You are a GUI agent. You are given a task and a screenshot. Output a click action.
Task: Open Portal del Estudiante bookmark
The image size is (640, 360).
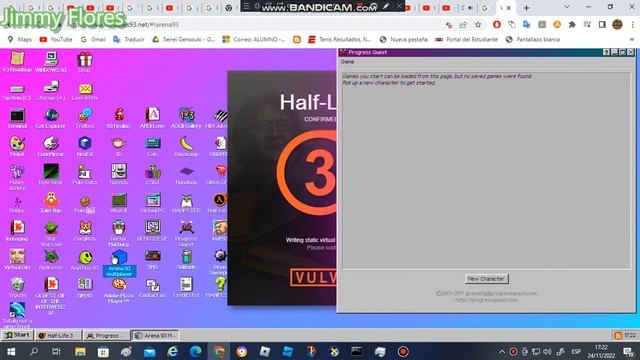[467, 40]
